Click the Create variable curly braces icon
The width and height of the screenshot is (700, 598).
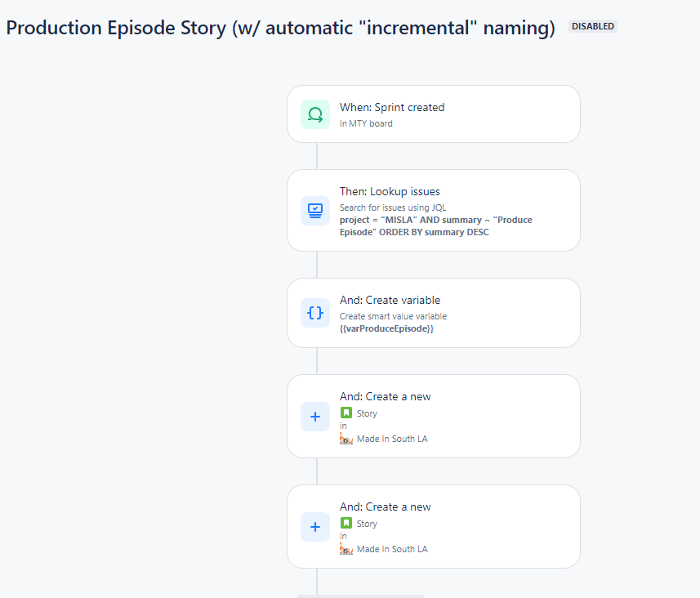(315, 313)
